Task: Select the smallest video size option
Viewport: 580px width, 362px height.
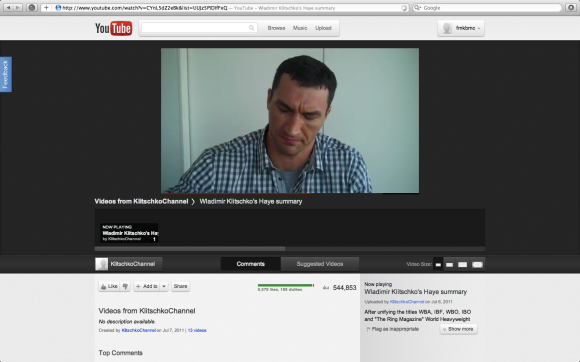Action: [x=438, y=264]
